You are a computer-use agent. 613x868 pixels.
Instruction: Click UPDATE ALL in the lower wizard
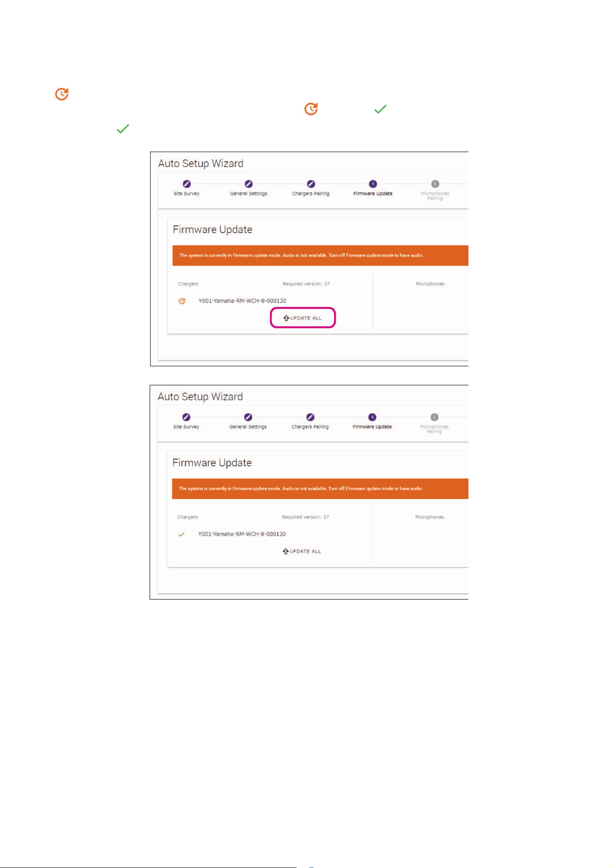(302, 551)
